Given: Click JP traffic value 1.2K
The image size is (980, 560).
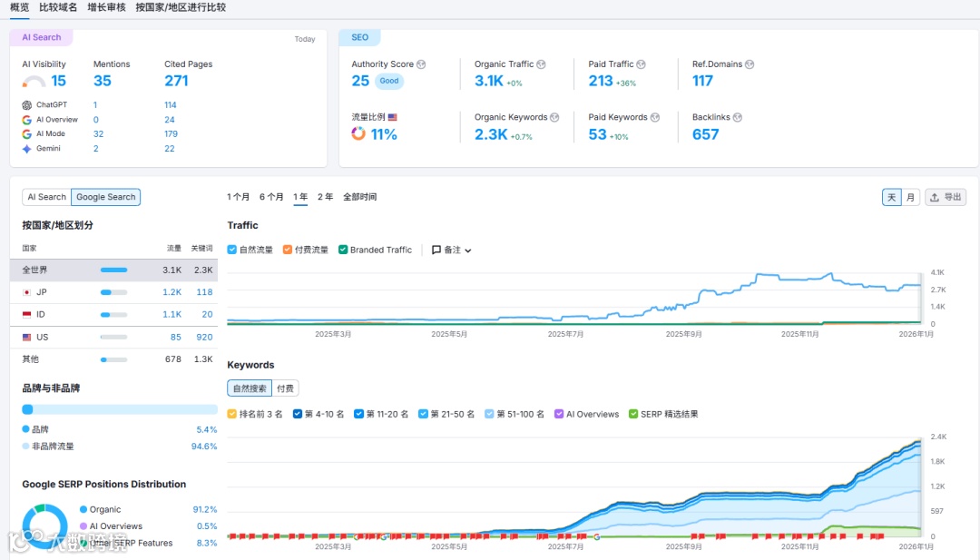Looking at the screenshot, I should (171, 292).
